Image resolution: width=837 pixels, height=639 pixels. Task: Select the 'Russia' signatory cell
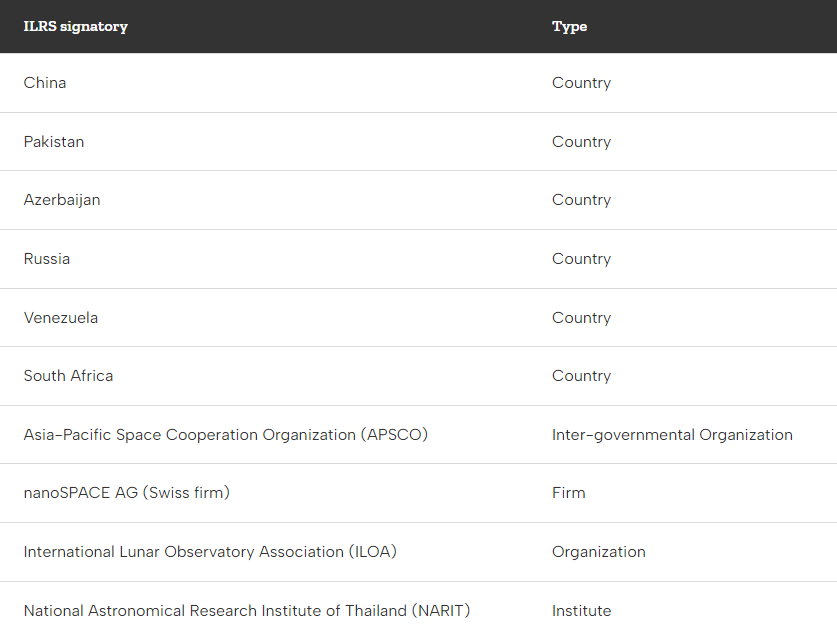(47, 258)
